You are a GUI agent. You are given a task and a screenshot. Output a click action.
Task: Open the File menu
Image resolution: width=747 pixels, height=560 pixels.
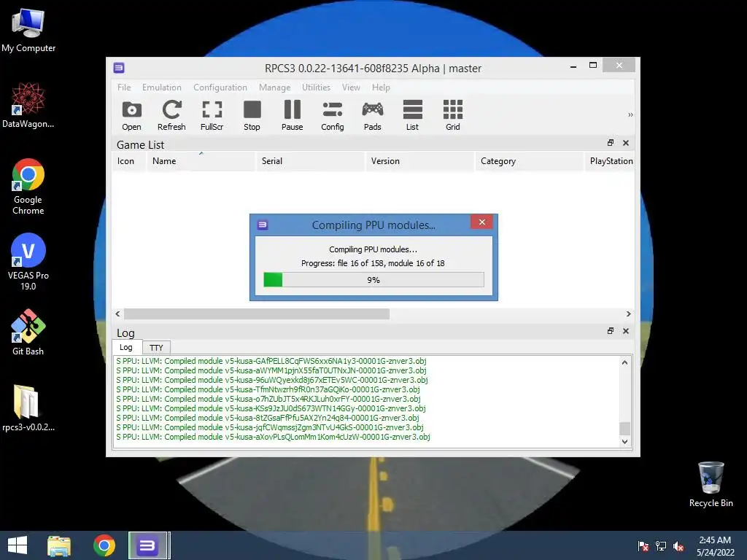click(124, 87)
